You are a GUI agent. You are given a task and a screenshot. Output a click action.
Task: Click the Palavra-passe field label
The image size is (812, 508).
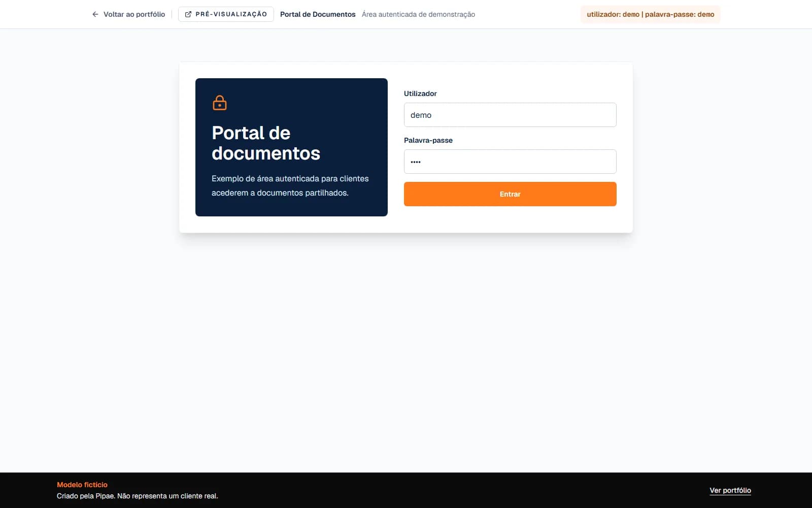pos(428,140)
